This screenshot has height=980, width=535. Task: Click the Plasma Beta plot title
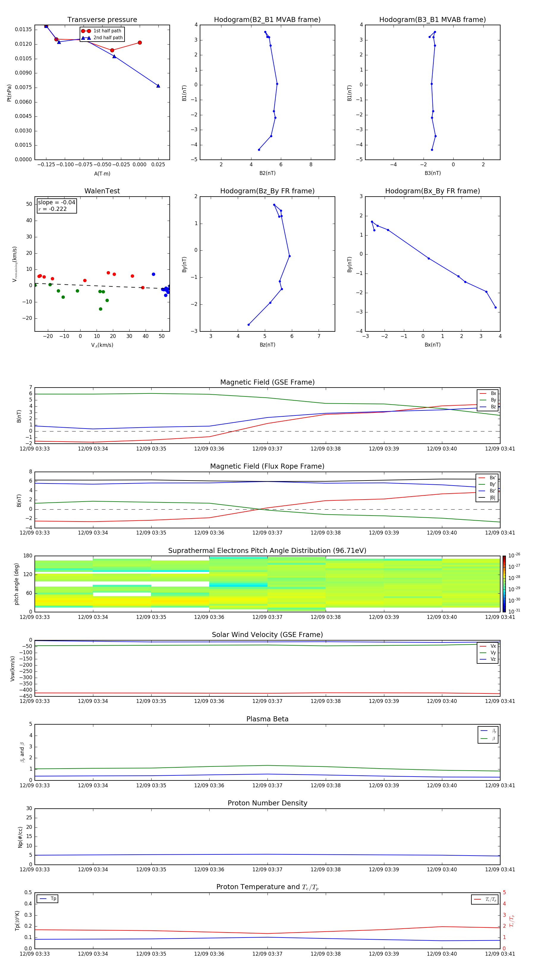point(267,719)
